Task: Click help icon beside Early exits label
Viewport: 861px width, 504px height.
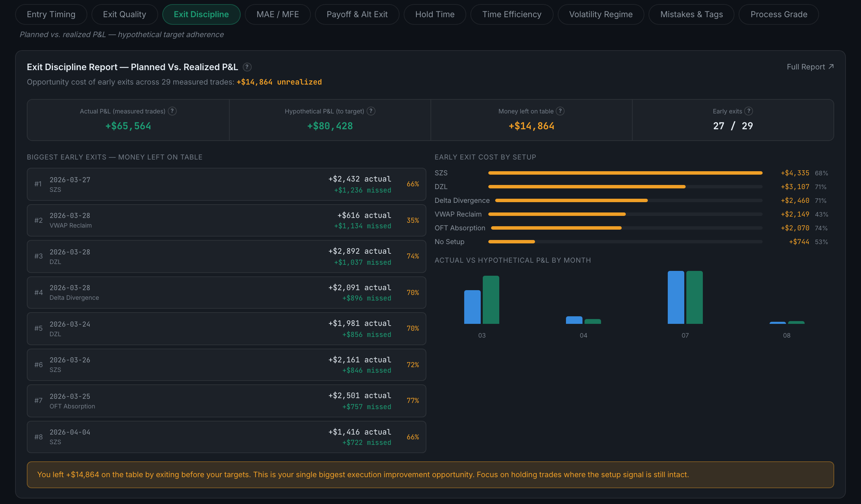Action: point(749,111)
